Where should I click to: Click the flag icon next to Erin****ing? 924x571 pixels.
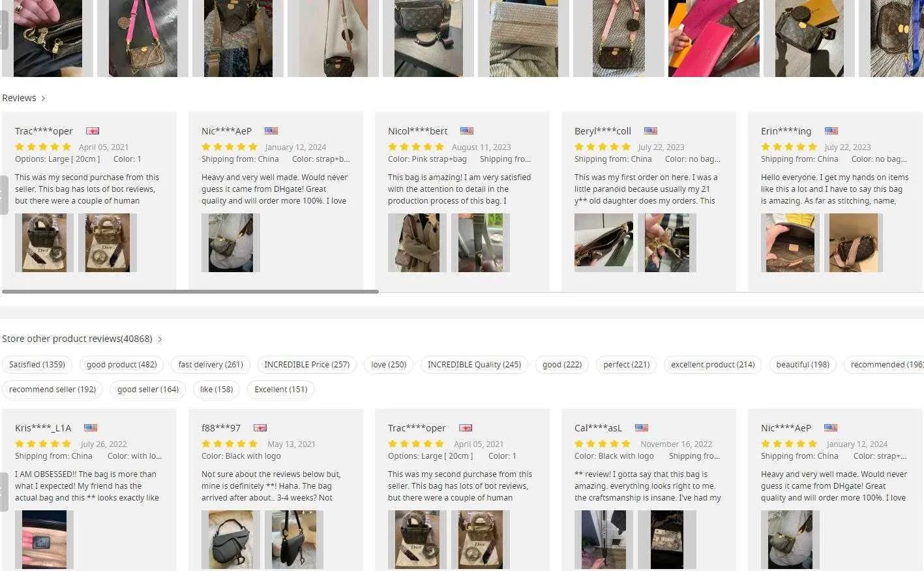click(x=831, y=131)
